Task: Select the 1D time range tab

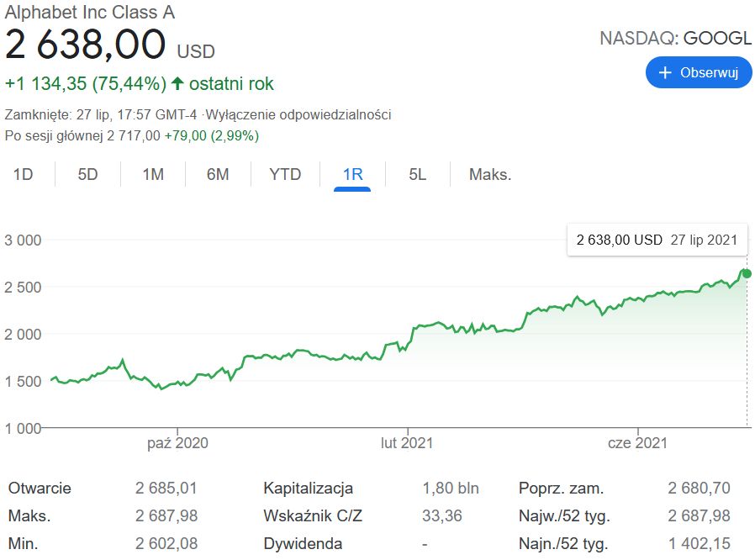Action: coord(23,175)
